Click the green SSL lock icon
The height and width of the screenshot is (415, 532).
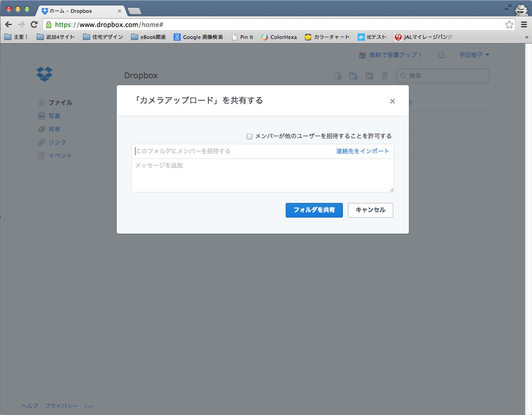[49, 24]
